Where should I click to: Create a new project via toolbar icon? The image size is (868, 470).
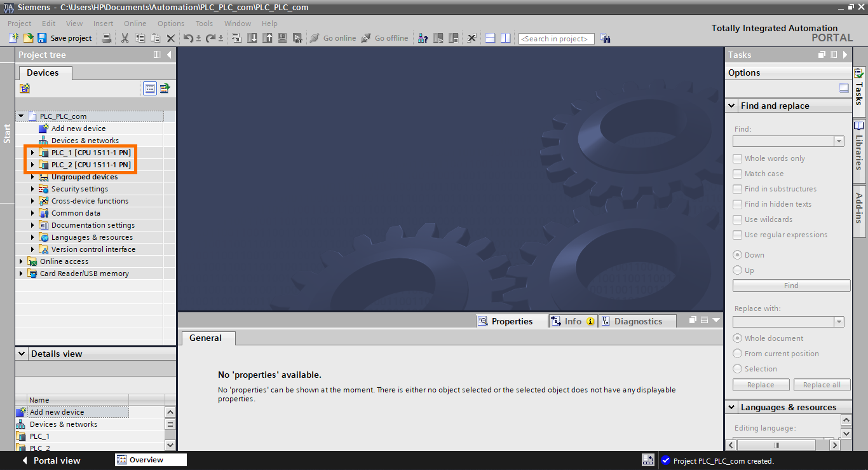(x=13, y=38)
